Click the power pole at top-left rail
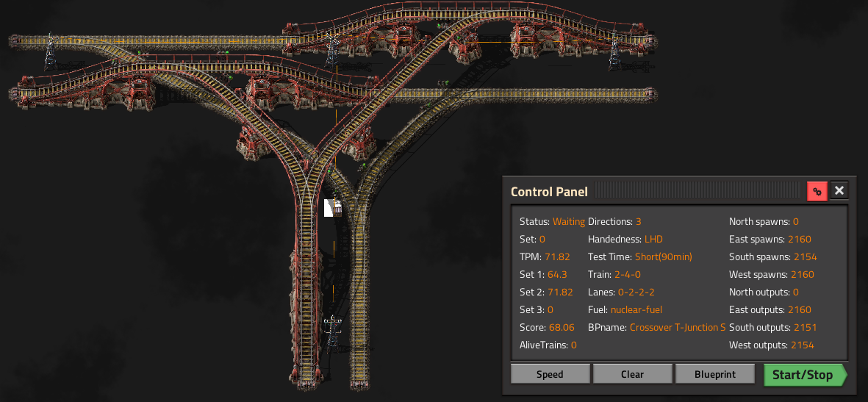 [51, 50]
